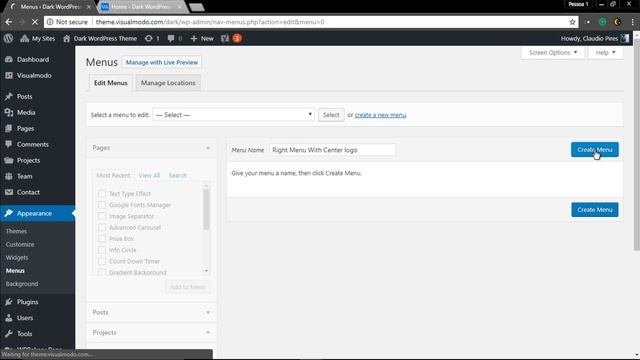The width and height of the screenshot is (640, 360).
Task: Open the plugin notification icon with badge
Action: click(x=231, y=38)
